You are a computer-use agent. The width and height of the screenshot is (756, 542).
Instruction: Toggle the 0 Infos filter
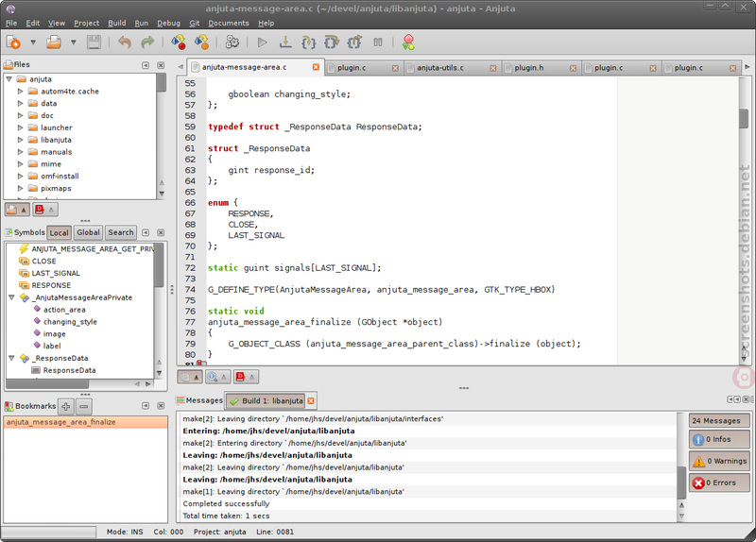[x=719, y=439]
